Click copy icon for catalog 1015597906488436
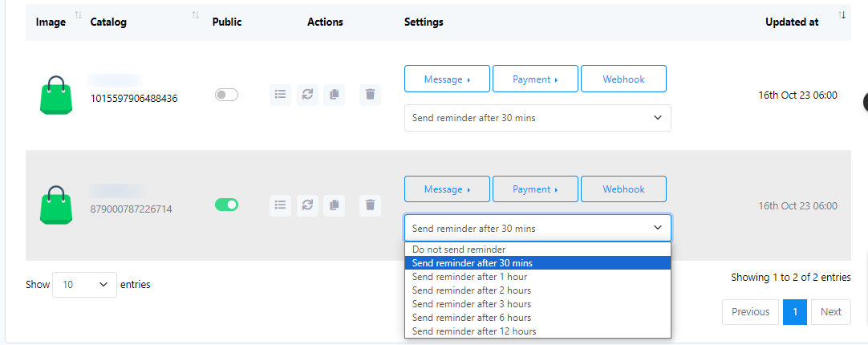This screenshot has height=345, width=868. (x=334, y=95)
